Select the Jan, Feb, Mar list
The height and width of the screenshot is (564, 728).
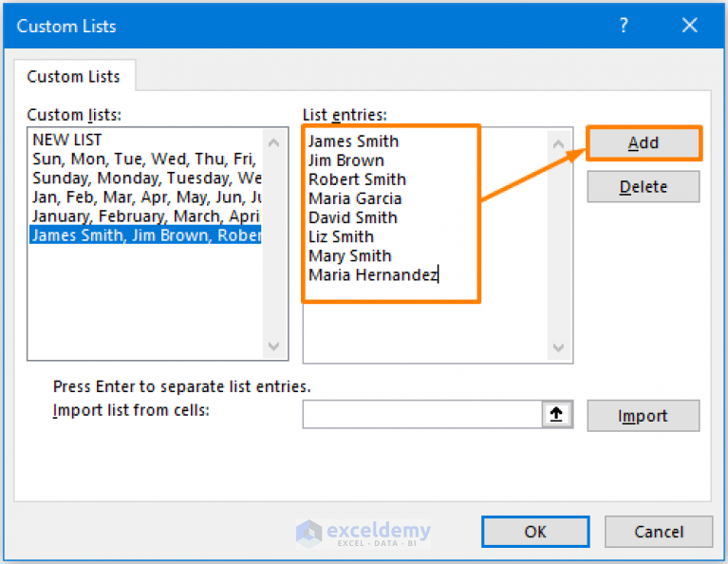tap(146, 197)
